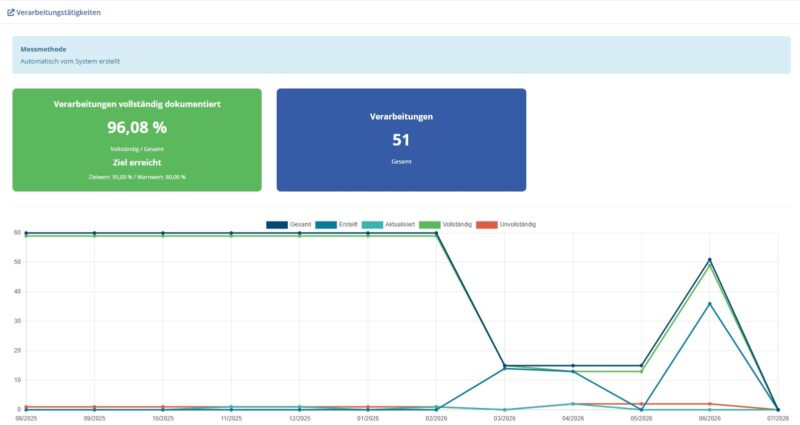Screen dimensions: 800x425
Task: Open the external link icon beside Verarbeitungstätigkeiten
Action: (11, 13)
